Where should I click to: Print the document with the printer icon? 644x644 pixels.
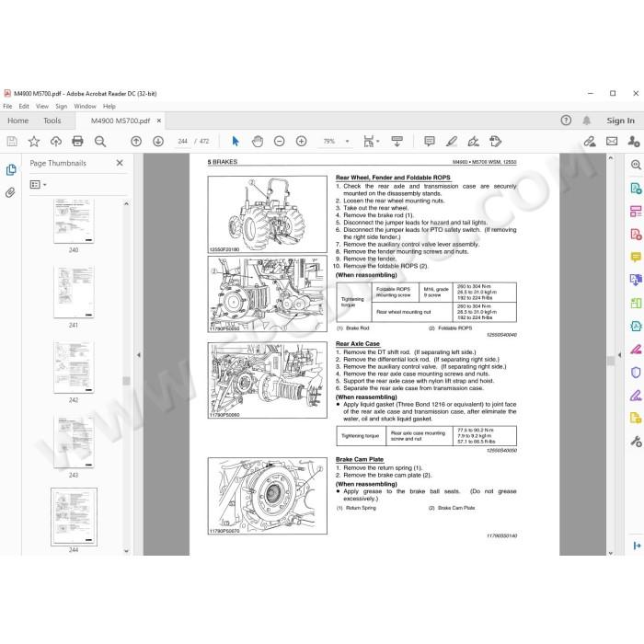click(x=77, y=142)
